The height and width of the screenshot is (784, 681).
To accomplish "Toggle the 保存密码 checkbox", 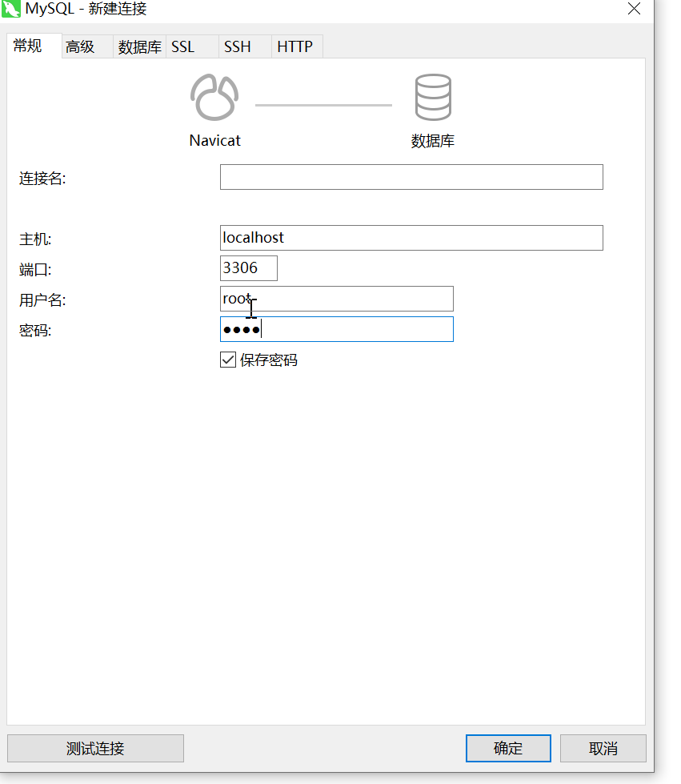I will tap(228, 360).
